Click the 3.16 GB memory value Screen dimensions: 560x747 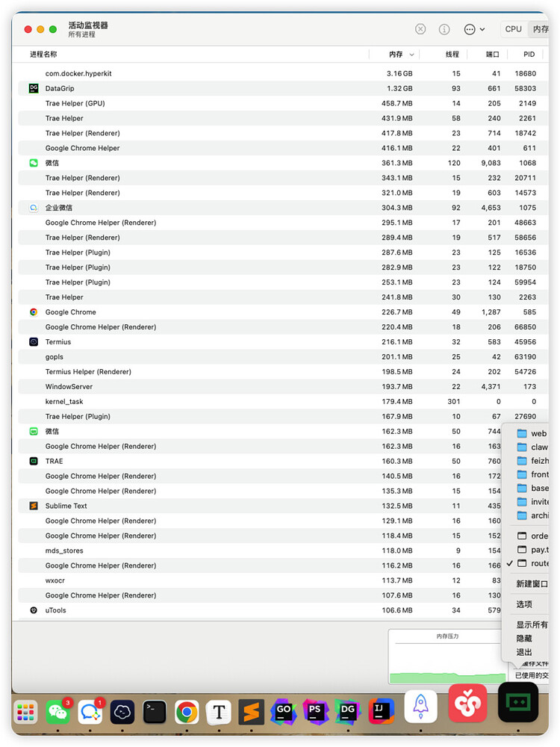click(x=399, y=73)
